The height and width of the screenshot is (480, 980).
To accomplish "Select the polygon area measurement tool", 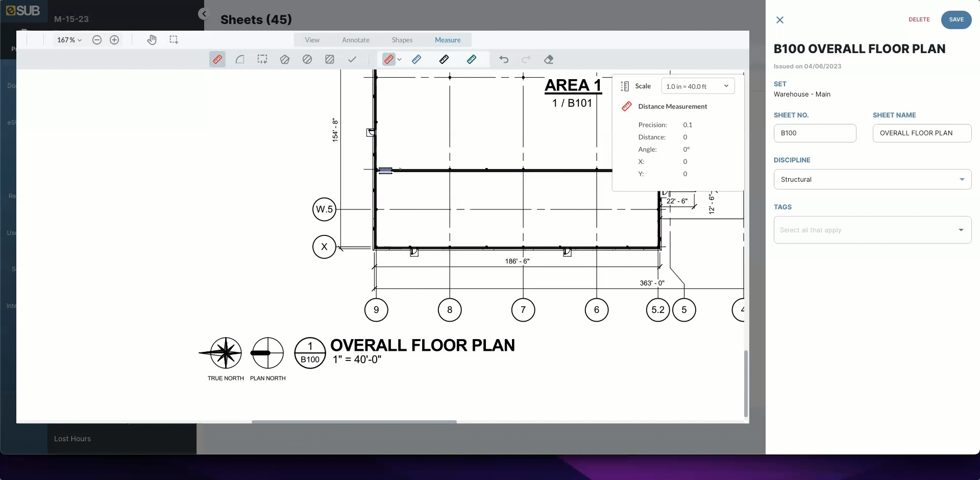I will [285, 59].
